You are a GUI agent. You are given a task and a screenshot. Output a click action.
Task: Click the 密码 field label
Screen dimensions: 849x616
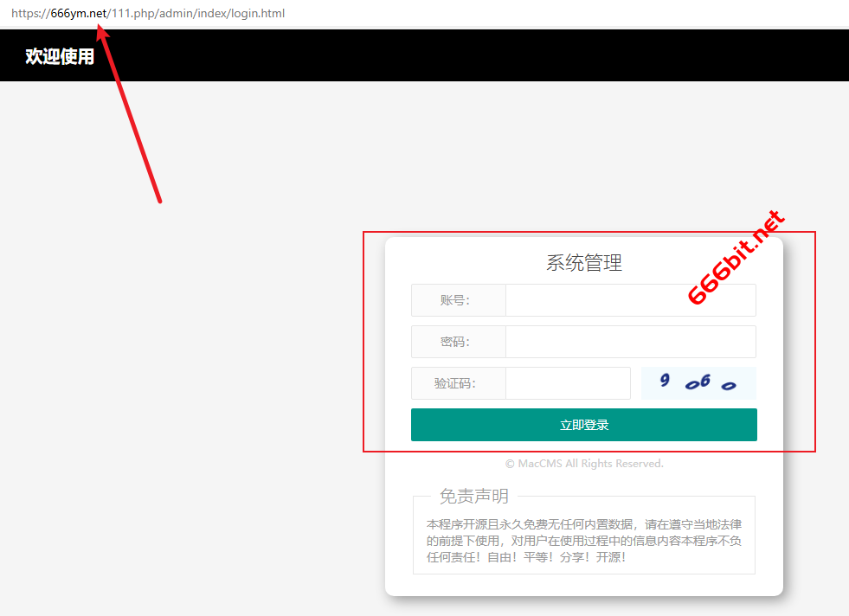458,342
